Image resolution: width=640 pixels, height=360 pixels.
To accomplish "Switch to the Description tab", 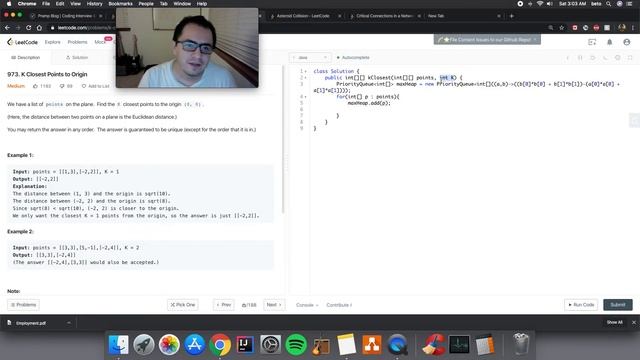I will pos(26,58).
